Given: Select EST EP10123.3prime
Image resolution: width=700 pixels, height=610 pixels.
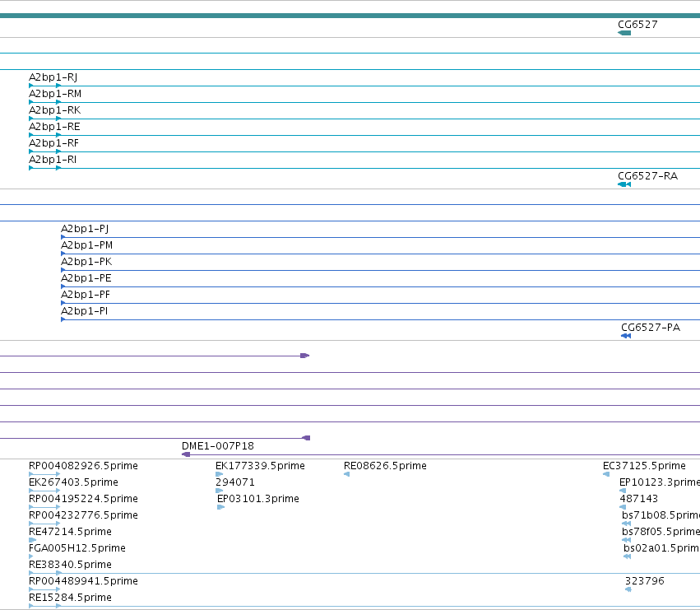Looking at the screenshot, I should pos(660,482).
